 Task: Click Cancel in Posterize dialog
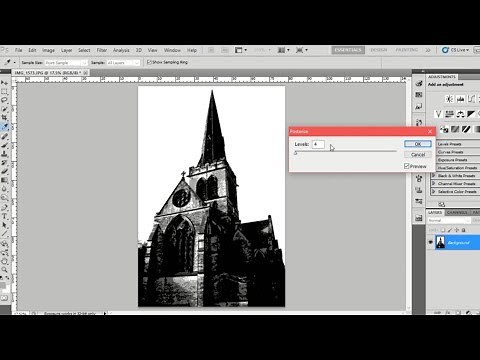pyautogui.click(x=418, y=155)
